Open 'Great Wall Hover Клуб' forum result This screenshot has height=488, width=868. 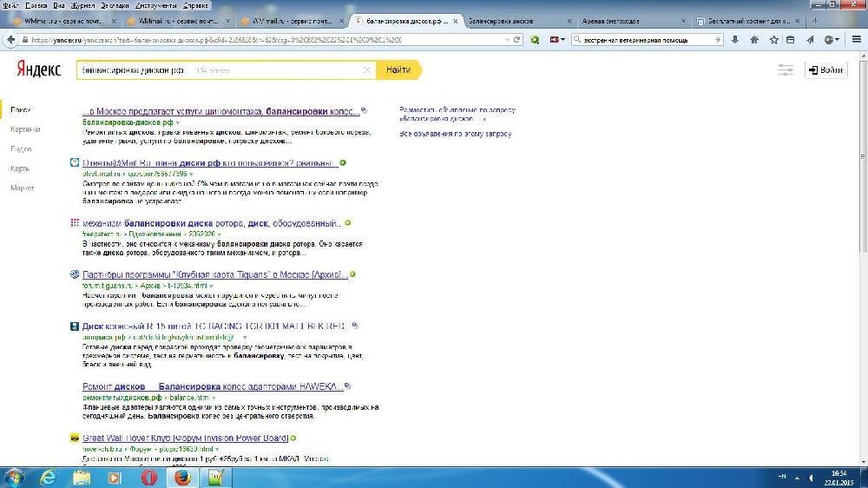[186, 439]
